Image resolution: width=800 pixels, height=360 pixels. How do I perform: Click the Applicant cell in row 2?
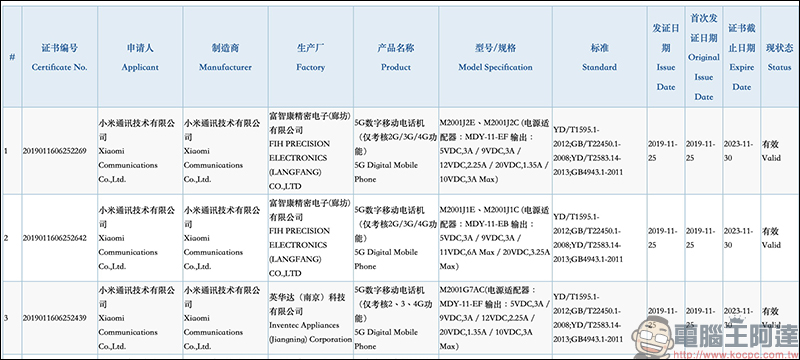pyautogui.click(x=140, y=238)
